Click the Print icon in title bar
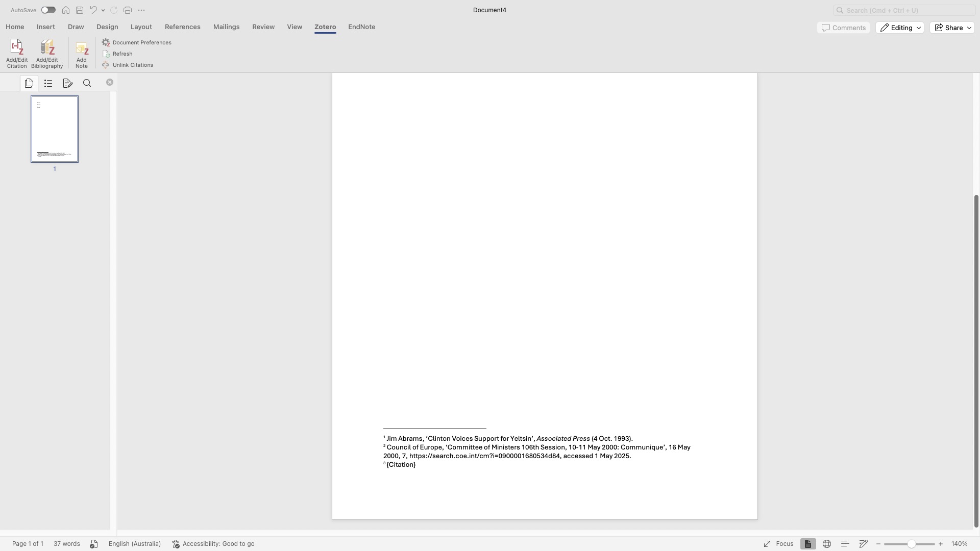 (x=128, y=10)
